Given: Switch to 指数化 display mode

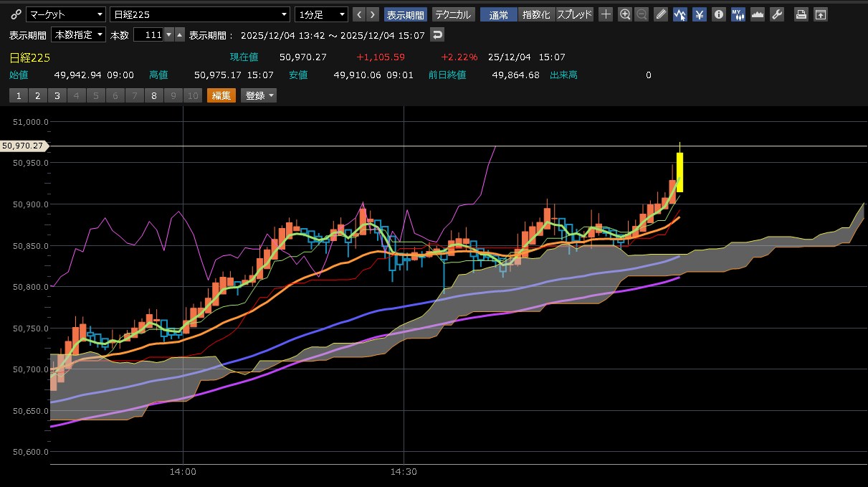Looking at the screenshot, I should (x=536, y=14).
